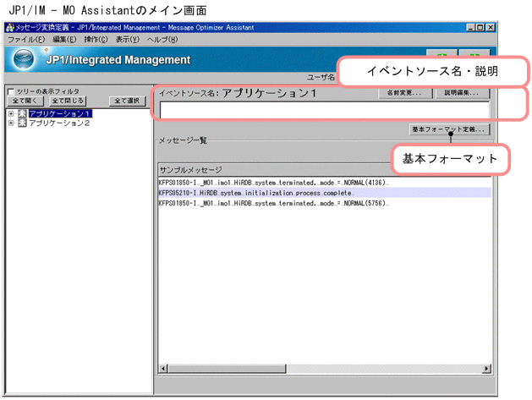Open the 編集(E) menu
Viewport: 532px width, 400px height.
pos(64,40)
